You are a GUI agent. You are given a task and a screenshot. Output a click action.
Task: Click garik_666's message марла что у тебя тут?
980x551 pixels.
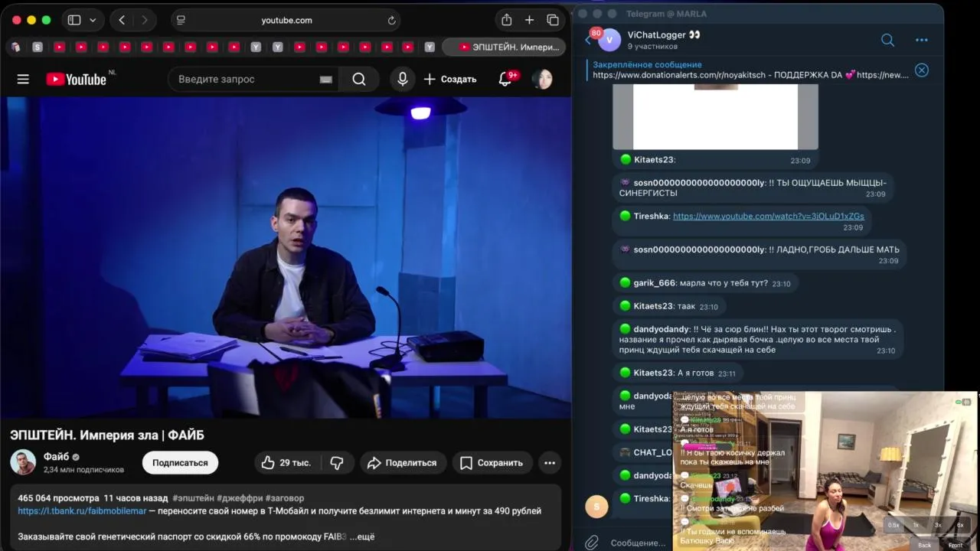coord(705,283)
